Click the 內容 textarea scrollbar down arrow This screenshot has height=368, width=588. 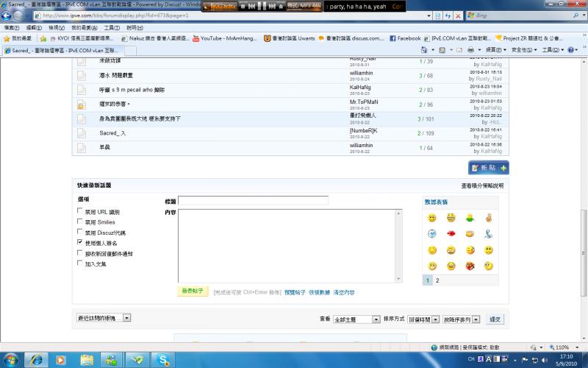coord(398,279)
